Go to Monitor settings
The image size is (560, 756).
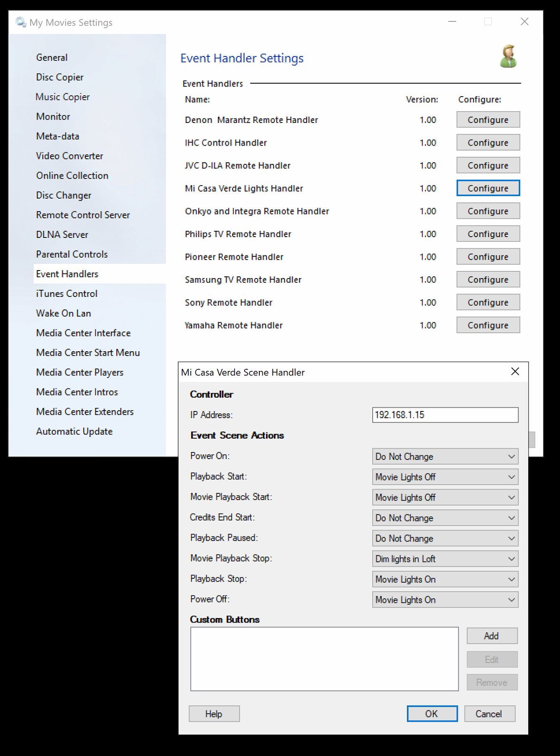pyautogui.click(x=53, y=117)
